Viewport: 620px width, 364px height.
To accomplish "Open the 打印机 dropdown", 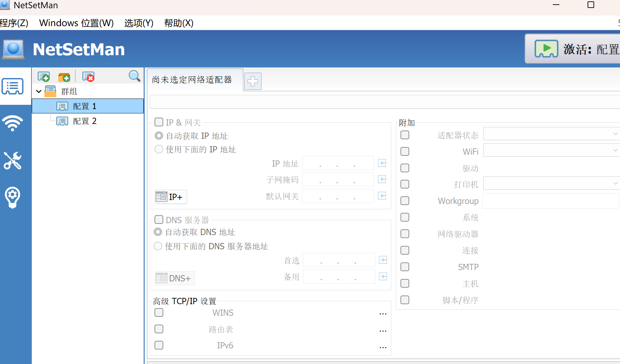I will point(551,183).
